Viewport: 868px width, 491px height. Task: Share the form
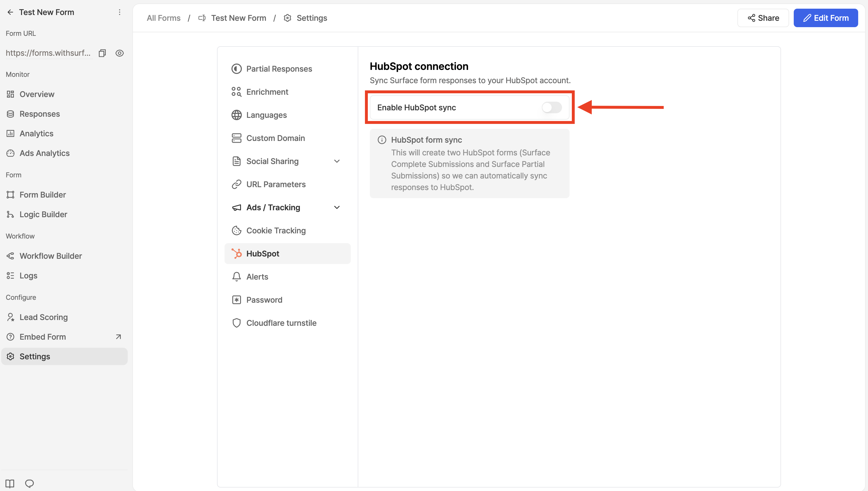[763, 18]
